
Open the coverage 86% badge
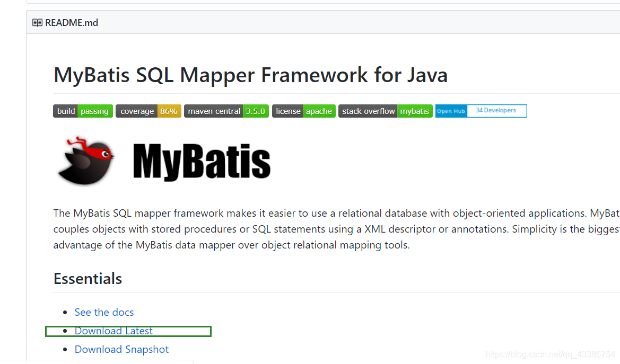[149, 111]
